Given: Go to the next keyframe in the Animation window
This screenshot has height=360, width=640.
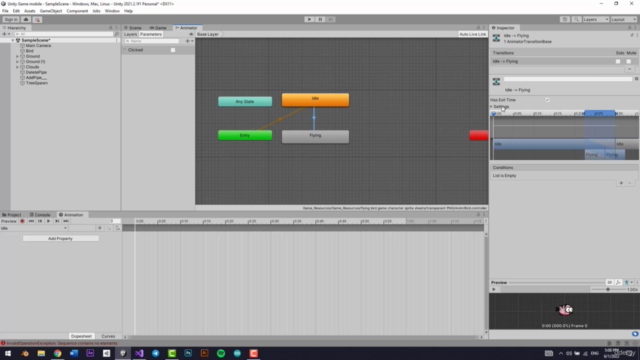Looking at the screenshot, I should click(x=57, y=221).
